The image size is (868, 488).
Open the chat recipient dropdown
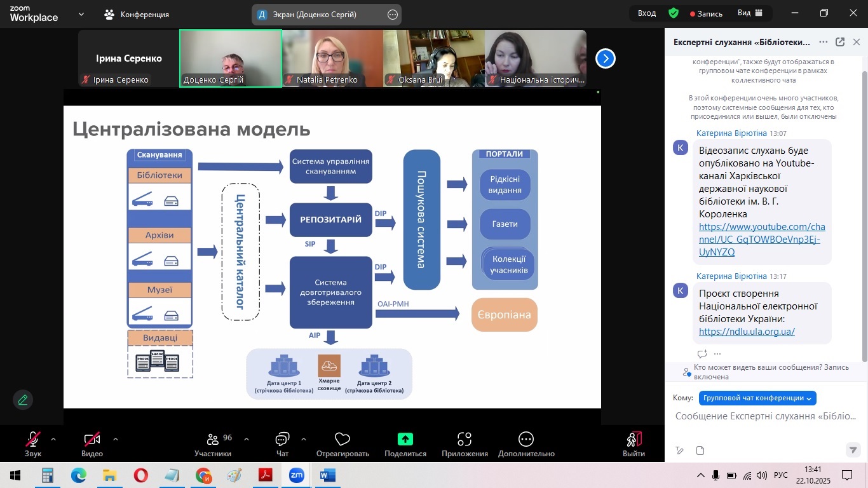coord(757,398)
